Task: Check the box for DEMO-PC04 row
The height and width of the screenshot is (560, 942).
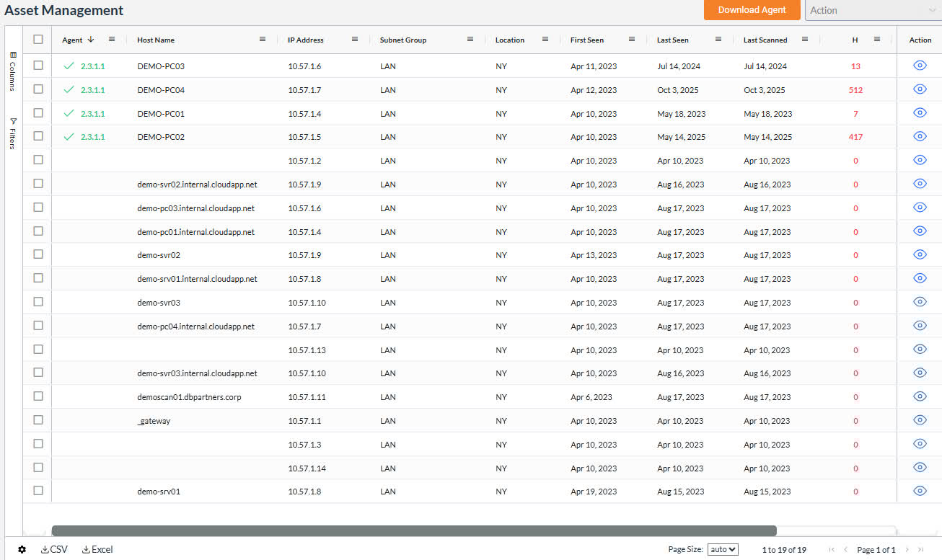Action: 38,89
